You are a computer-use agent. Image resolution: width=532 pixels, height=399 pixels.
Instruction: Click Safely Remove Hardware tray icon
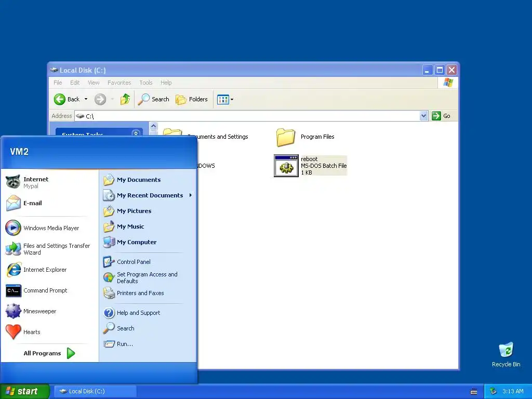[493, 391]
